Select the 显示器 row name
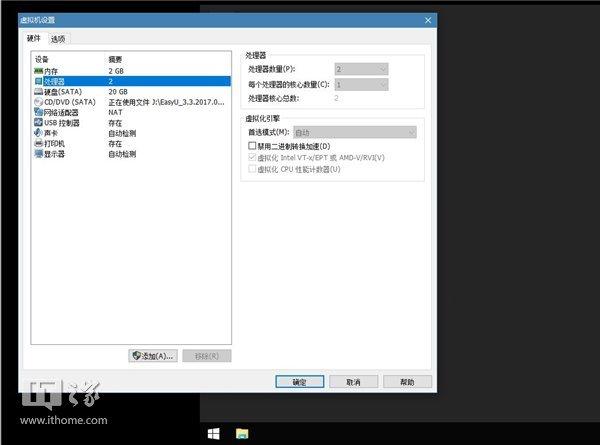600x445 pixels. 54,154
